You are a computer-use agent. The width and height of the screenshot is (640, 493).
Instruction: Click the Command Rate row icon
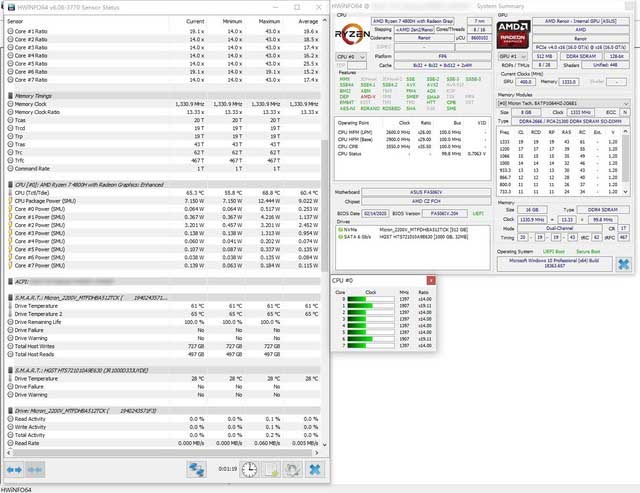[11, 169]
